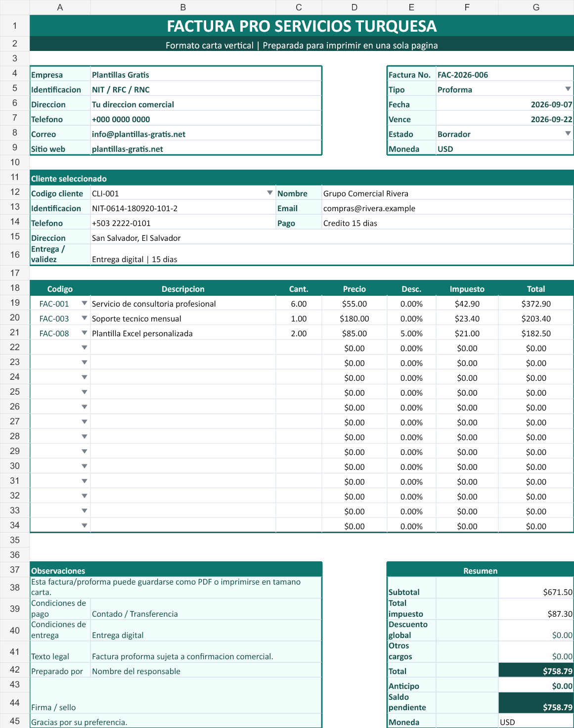The height and width of the screenshot is (728, 574).
Task: Click the NIT / RFC / RNC cell
Action: 206,90
